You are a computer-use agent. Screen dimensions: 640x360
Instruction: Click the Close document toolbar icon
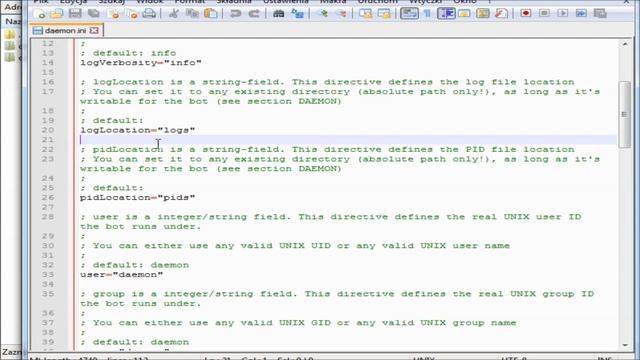tap(113, 13)
